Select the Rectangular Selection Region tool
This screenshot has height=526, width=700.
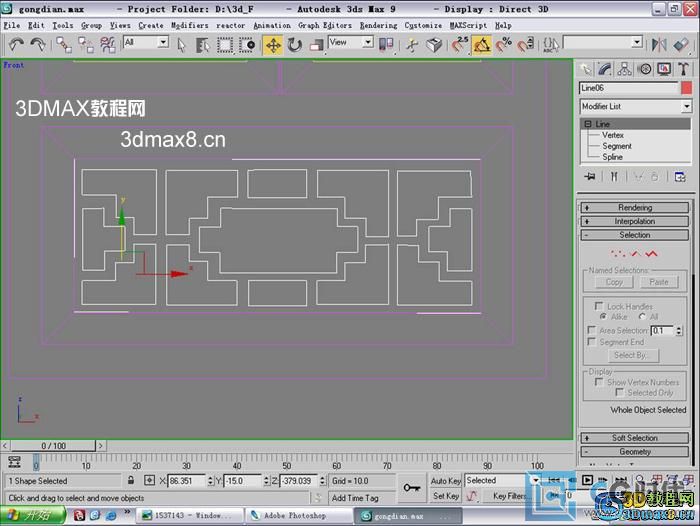tap(225, 45)
